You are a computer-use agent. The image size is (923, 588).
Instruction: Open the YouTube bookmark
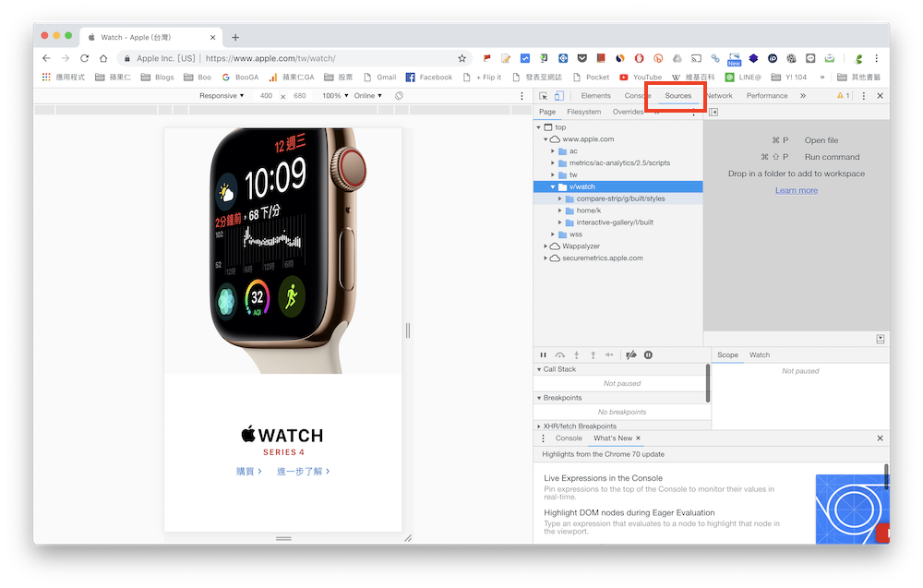pos(641,78)
